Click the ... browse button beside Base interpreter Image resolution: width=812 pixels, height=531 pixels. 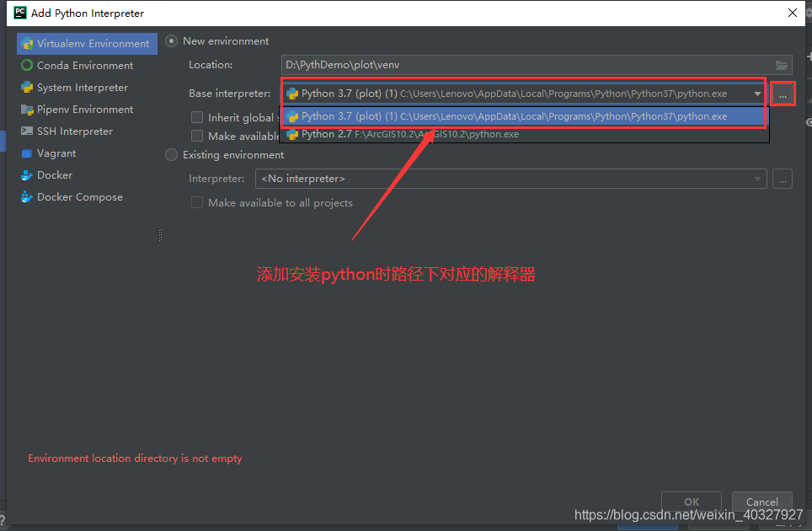pyautogui.click(x=782, y=94)
